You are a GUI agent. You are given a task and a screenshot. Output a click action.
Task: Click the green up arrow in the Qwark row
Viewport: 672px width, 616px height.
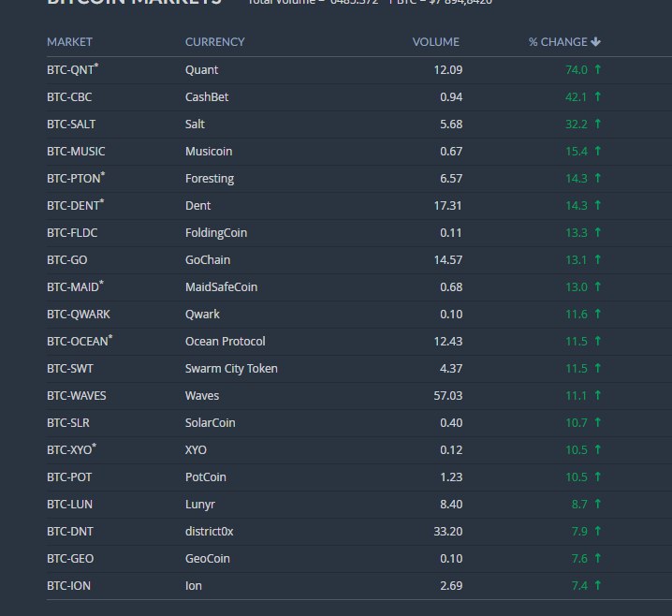coord(597,314)
